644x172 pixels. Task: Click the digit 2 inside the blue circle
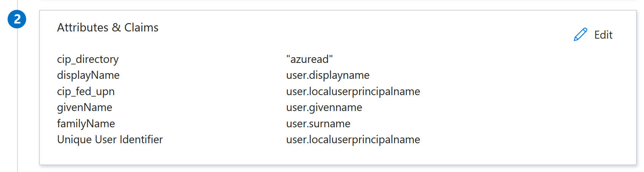(17, 19)
